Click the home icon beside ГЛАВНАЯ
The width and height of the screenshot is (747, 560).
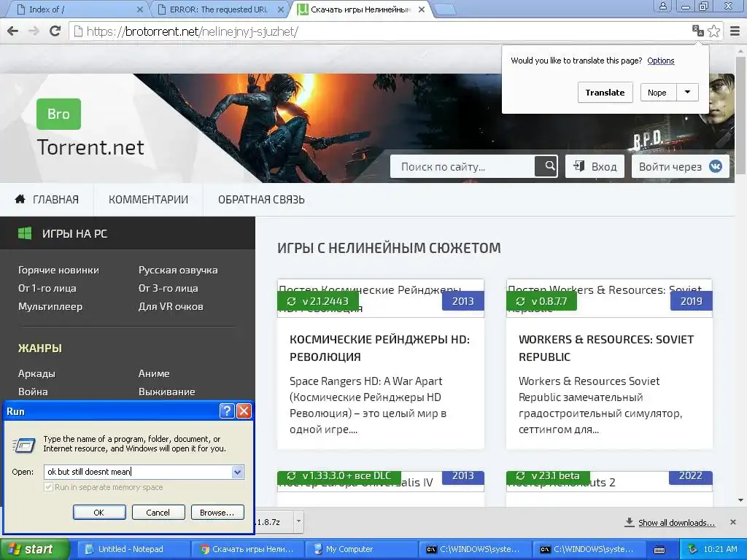(x=20, y=199)
